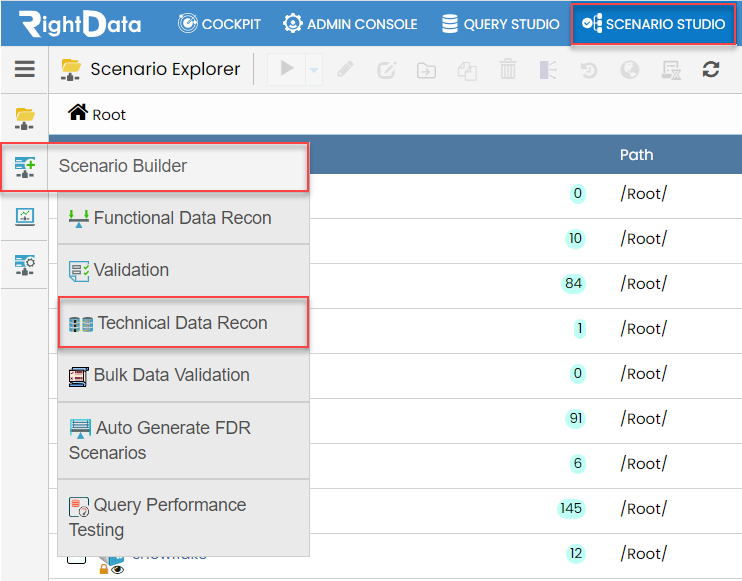Click the refresh icon in toolbar

[x=711, y=70]
